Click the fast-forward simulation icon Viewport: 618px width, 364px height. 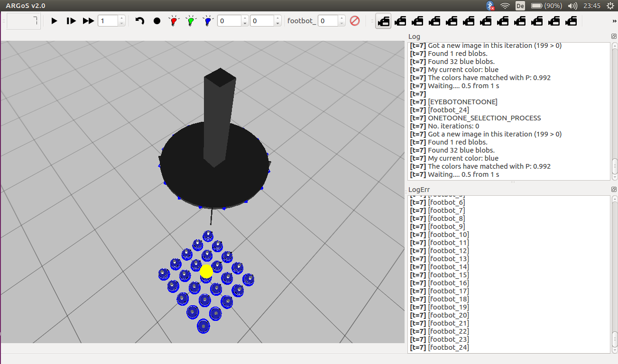click(x=88, y=21)
